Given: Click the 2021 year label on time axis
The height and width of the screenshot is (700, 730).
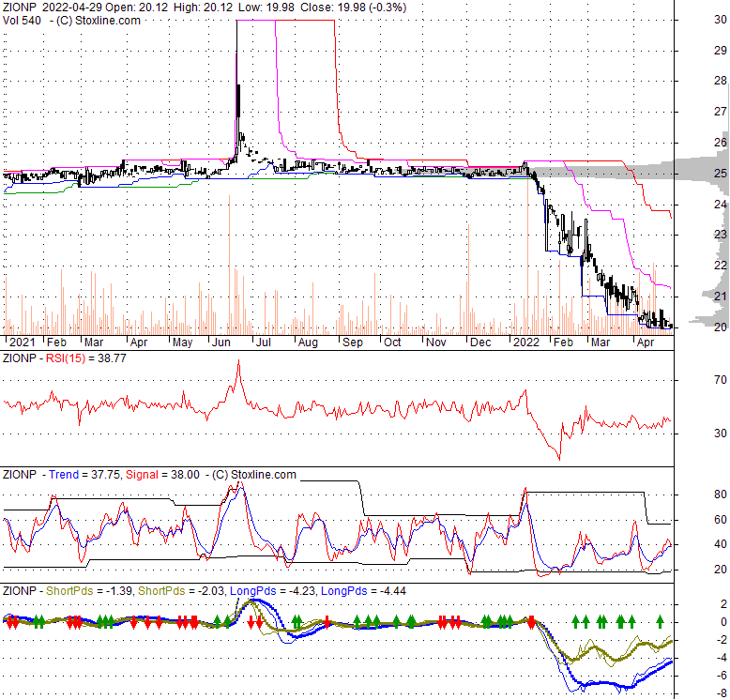Looking at the screenshot, I should (23, 342).
